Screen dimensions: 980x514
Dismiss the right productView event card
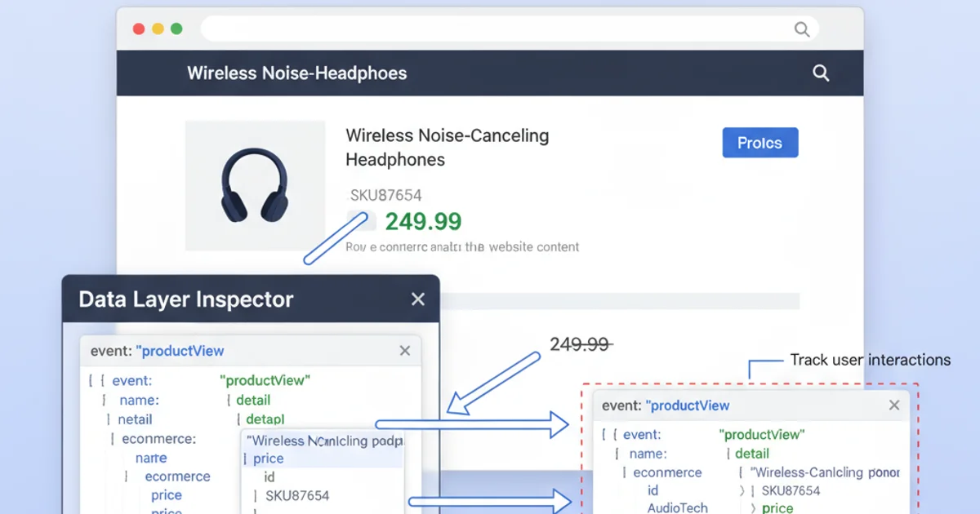[x=894, y=405]
